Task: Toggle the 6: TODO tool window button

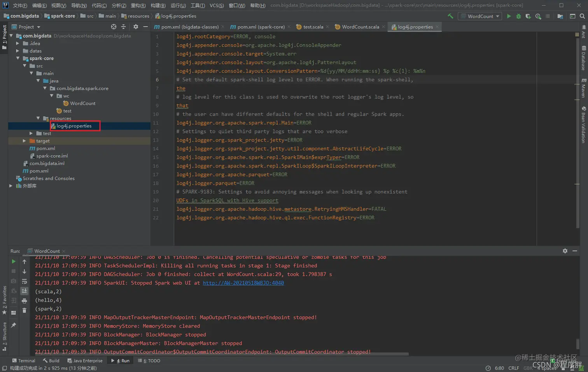Action: pyautogui.click(x=149, y=361)
